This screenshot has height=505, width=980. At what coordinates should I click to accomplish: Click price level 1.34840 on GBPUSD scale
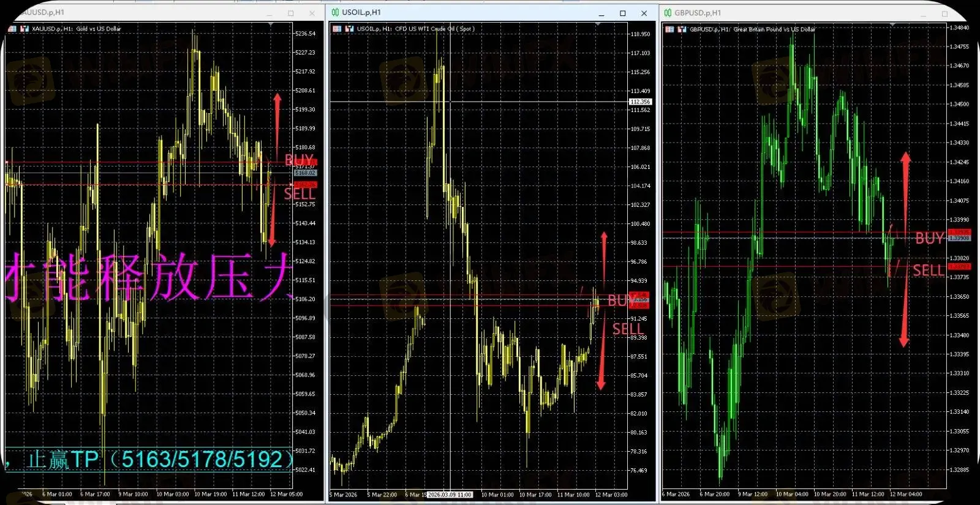click(959, 28)
